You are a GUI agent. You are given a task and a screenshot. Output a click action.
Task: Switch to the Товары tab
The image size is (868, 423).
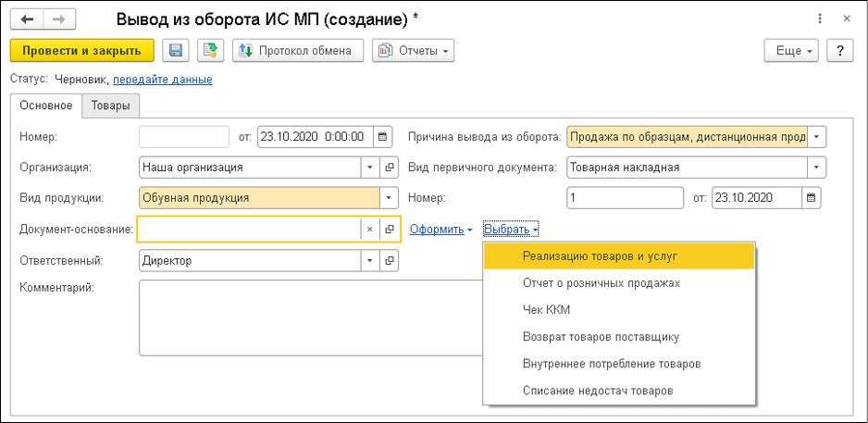pyautogui.click(x=110, y=106)
